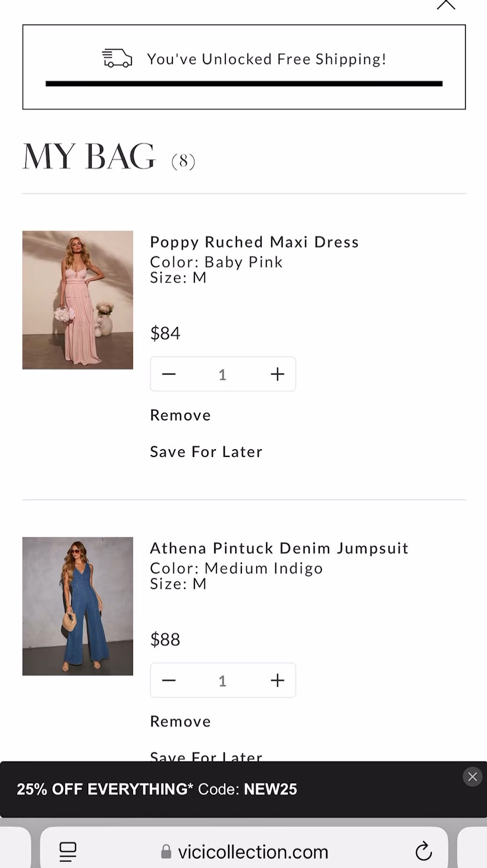
Task: Dismiss the 25% off promo banner
Action: click(473, 777)
